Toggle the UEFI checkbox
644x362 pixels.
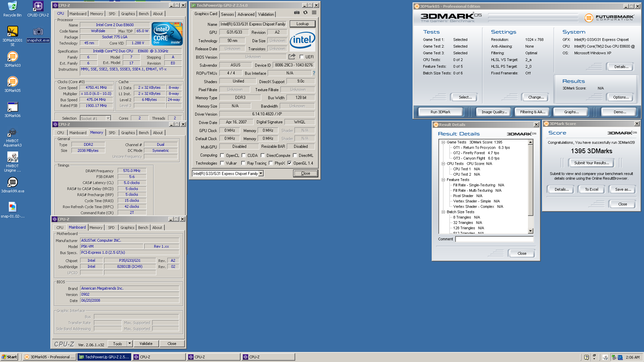[302, 57]
